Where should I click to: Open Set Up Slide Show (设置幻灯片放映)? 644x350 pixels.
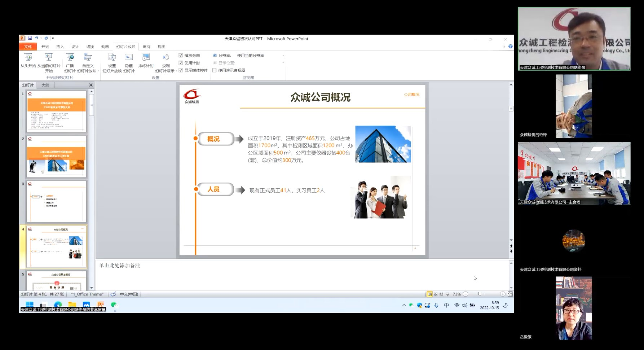click(112, 62)
